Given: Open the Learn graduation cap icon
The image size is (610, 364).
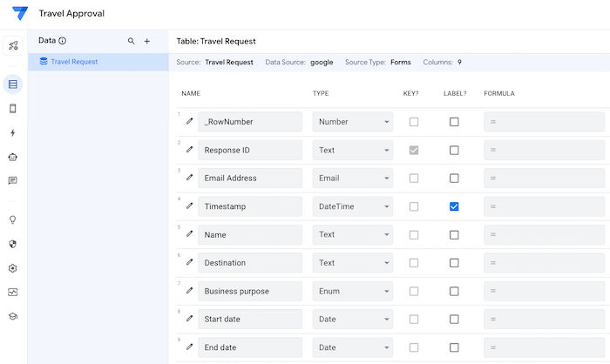Looking at the screenshot, I should click(x=12, y=317).
